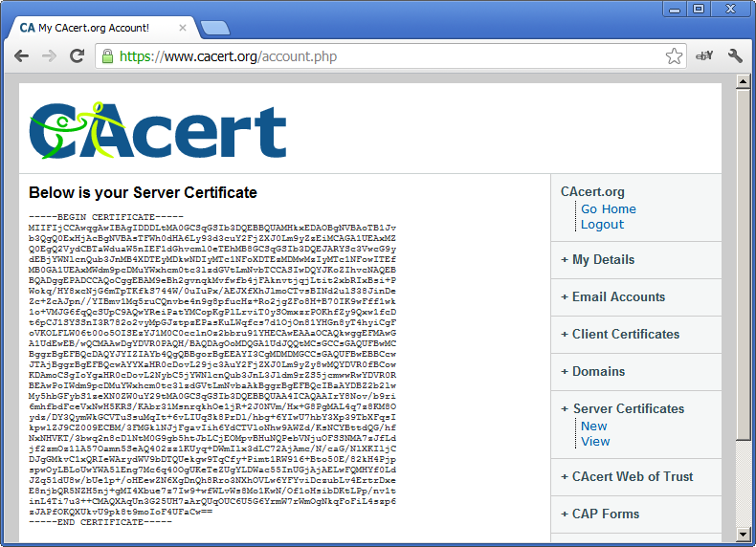Click the green SSL padlock icon
The image size is (756, 547).
click(107, 56)
